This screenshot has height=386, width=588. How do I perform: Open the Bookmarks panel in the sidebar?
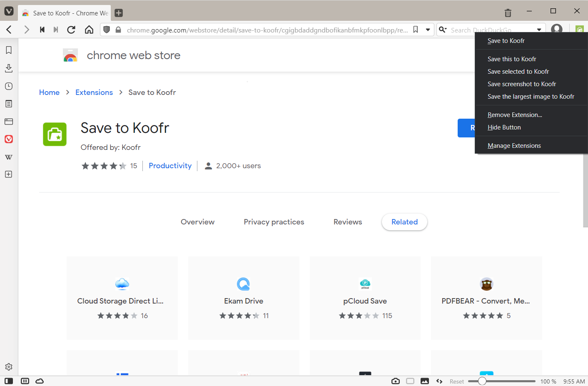click(x=9, y=50)
